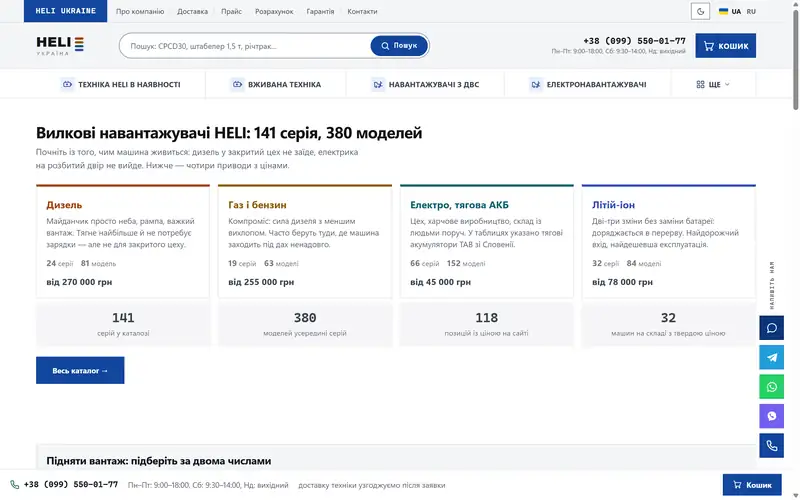The height and width of the screenshot is (500, 800).
Task: Expand the ЩЕ dropdown menu
Action: click(x=713, y=84)
